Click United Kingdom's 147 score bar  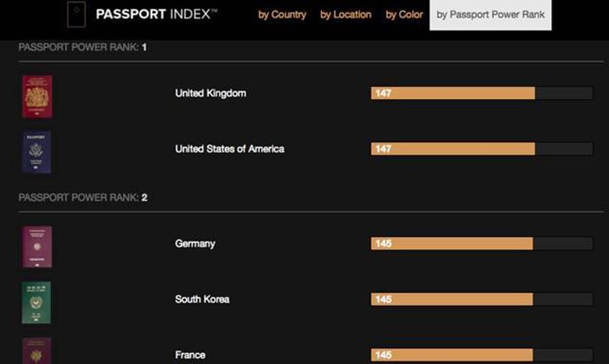pos(452,93)
